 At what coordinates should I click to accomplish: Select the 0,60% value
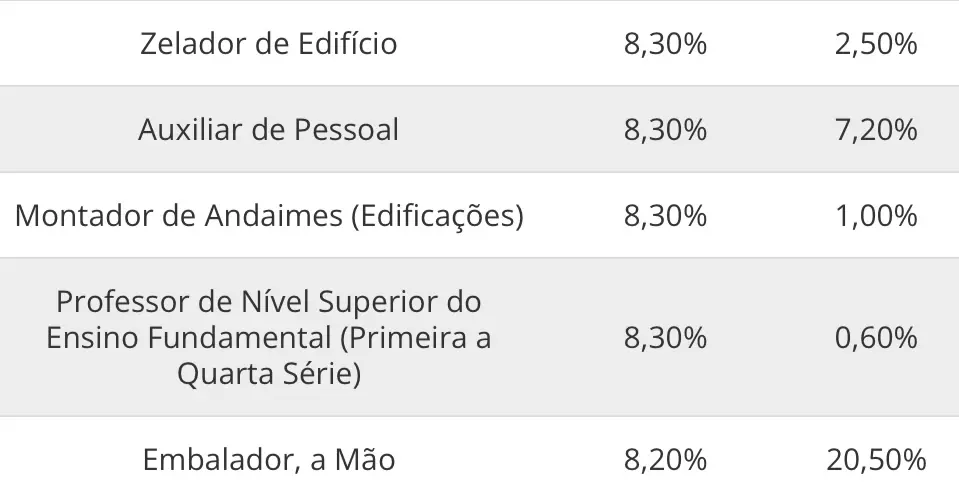(x=876, y=338)
